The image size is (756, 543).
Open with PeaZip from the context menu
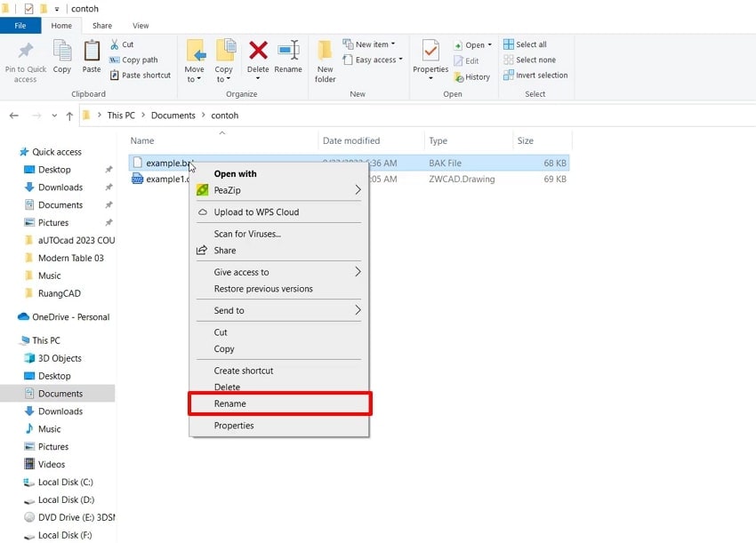pos(227,190)
